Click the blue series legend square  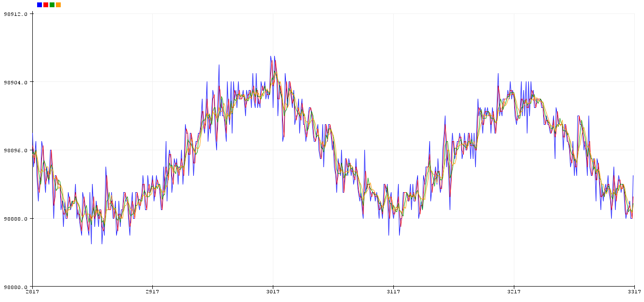[x=40, y=5]
